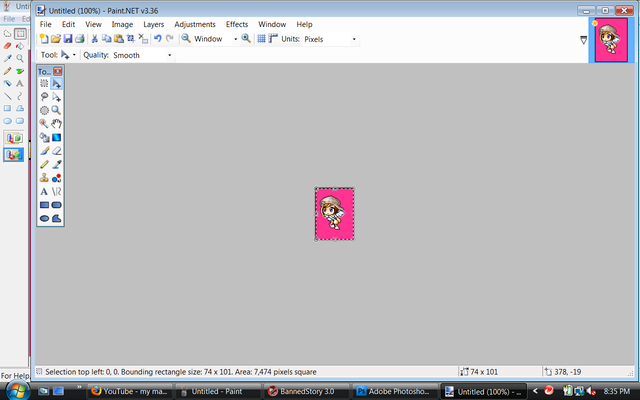Toggle the pixel grid display
Viewport: 640px width, 400px height.
coord(261,39)
